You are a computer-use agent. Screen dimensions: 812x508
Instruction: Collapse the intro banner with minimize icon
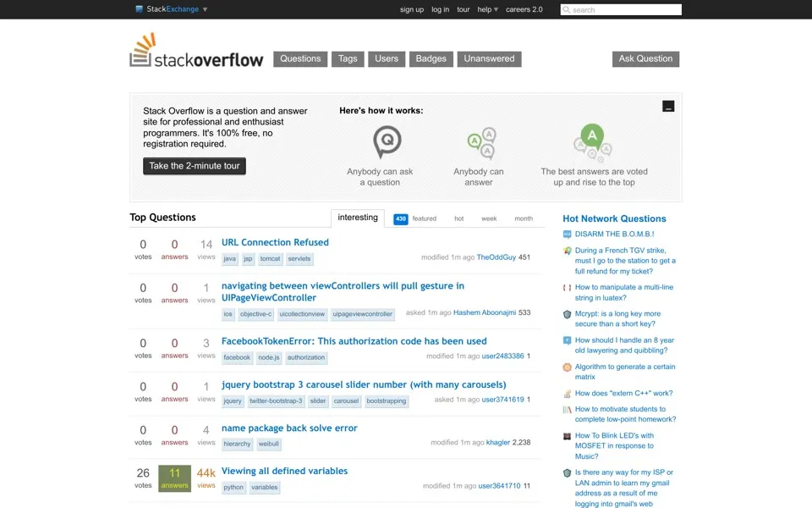pyautogui.click(x=668, y=107)
